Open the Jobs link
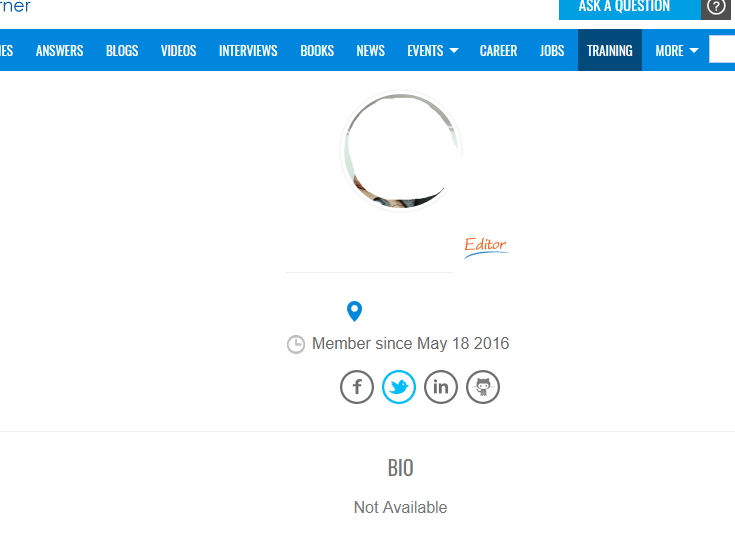This screenshot has height=550, width=735. click(552, 51)
